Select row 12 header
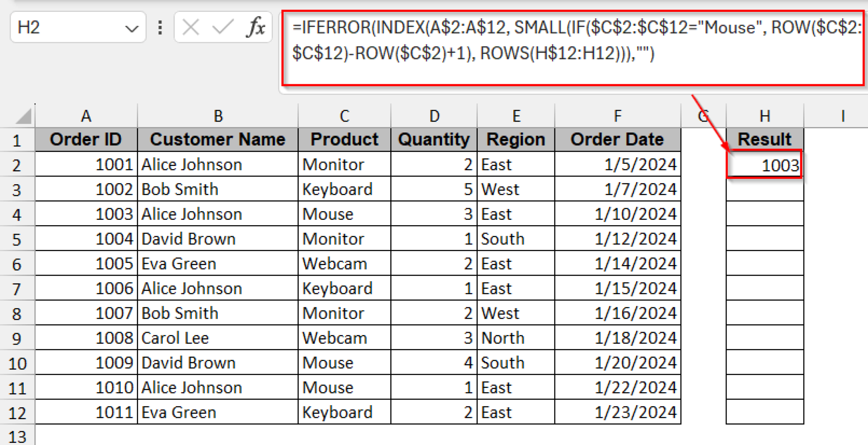Image resolution: width=868 pixels, height=445 pixels. (x=17, y=412)
